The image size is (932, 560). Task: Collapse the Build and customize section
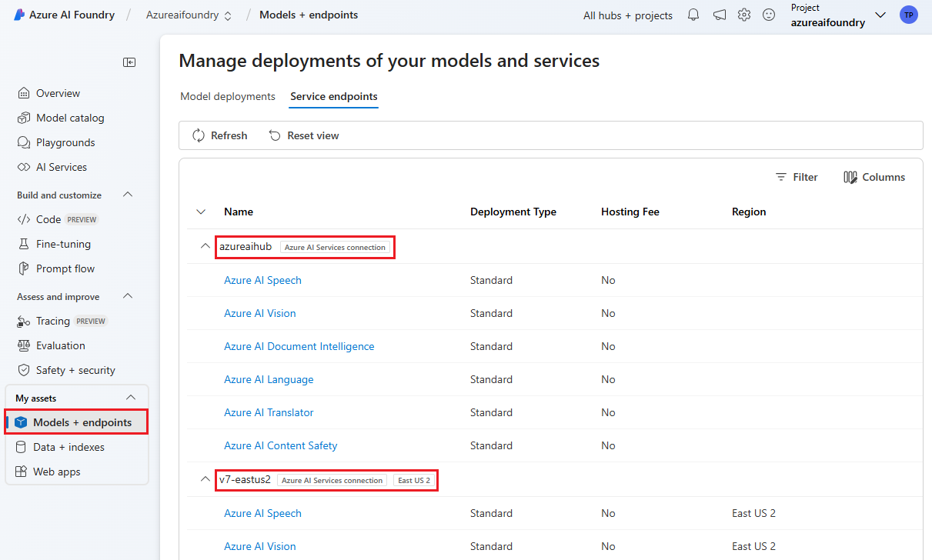(129, 195)
